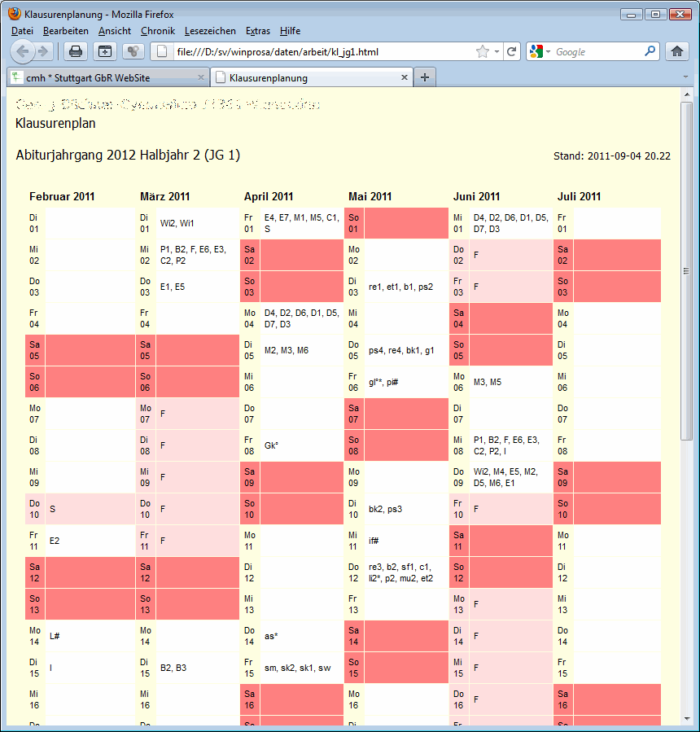Click the Google search input field

pyautogui.click(x=598, y=51)
